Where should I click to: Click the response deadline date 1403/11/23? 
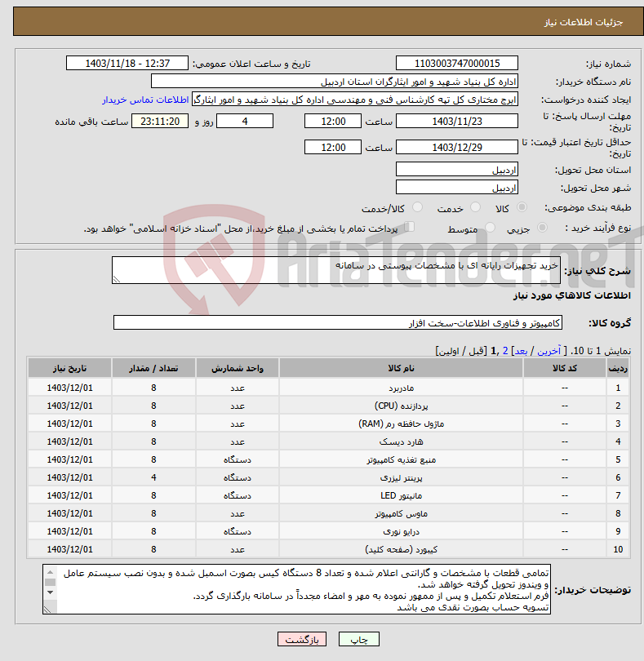457,122
